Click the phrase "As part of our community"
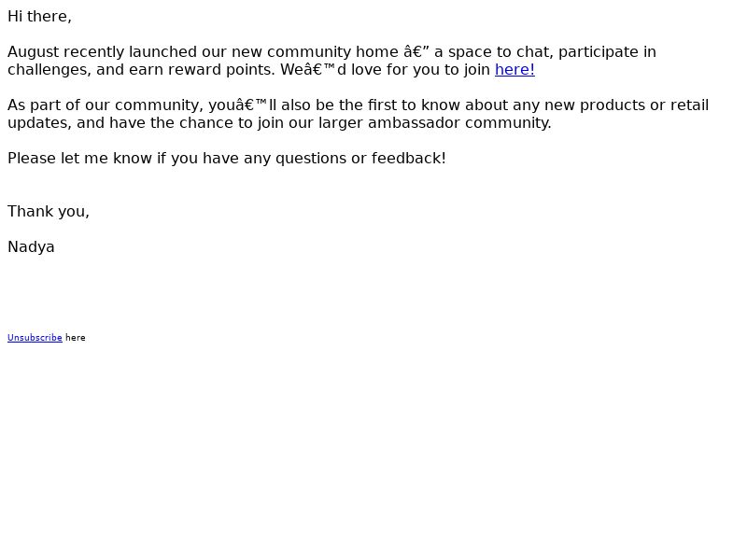Viewport: 747px width, 560px height. [106, 105]
